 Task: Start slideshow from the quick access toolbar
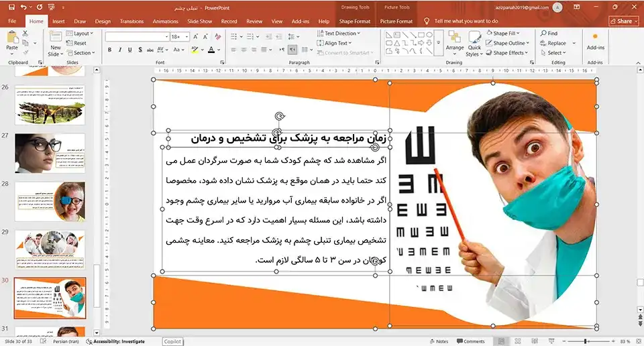point(52,7)
